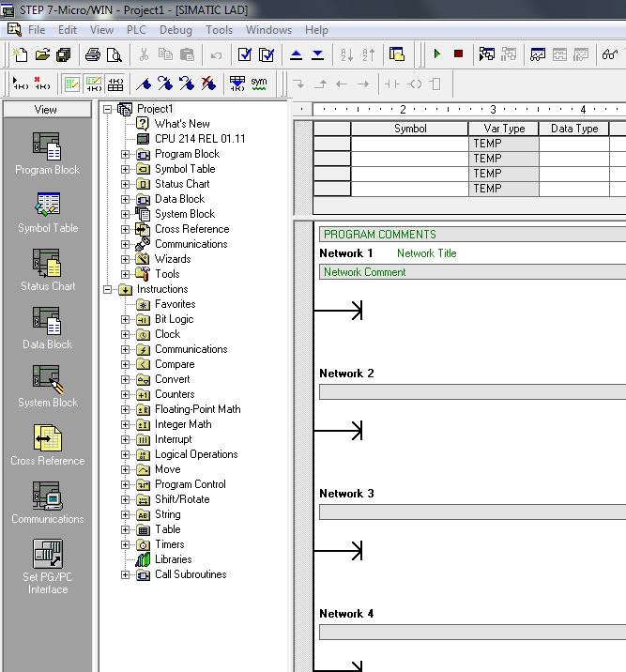Open the View menu
626x672 pixels.
click(101, 30)
